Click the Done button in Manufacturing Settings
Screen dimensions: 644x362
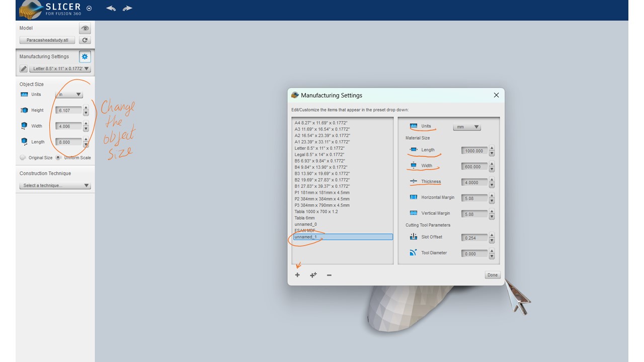[493, 275]
